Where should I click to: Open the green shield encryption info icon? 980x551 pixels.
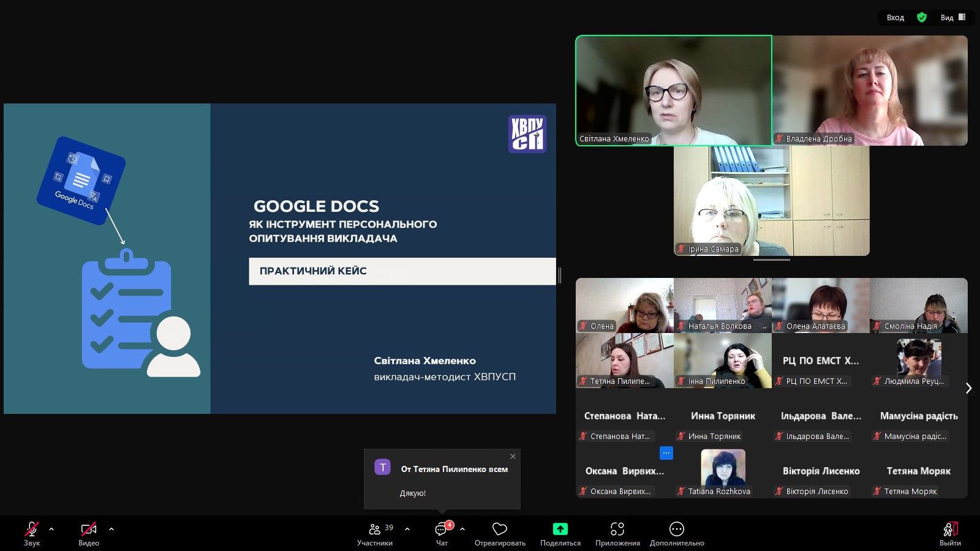tap(922, 18)
